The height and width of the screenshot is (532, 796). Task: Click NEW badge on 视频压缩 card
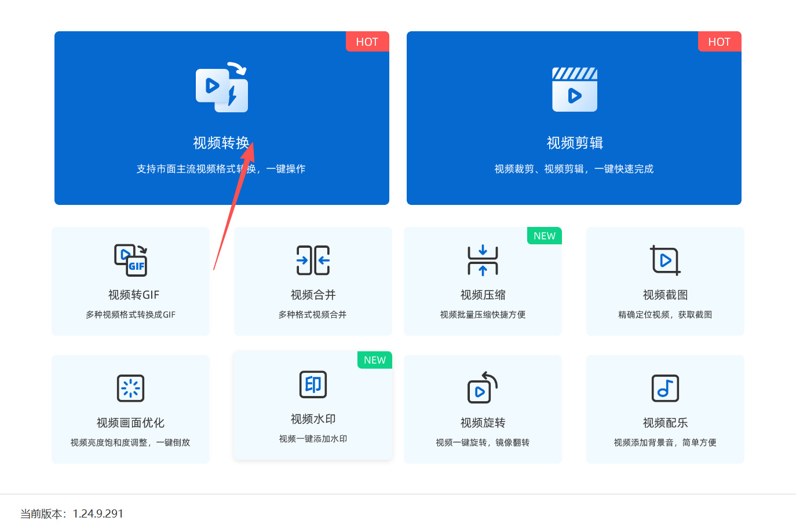(545, 236)
